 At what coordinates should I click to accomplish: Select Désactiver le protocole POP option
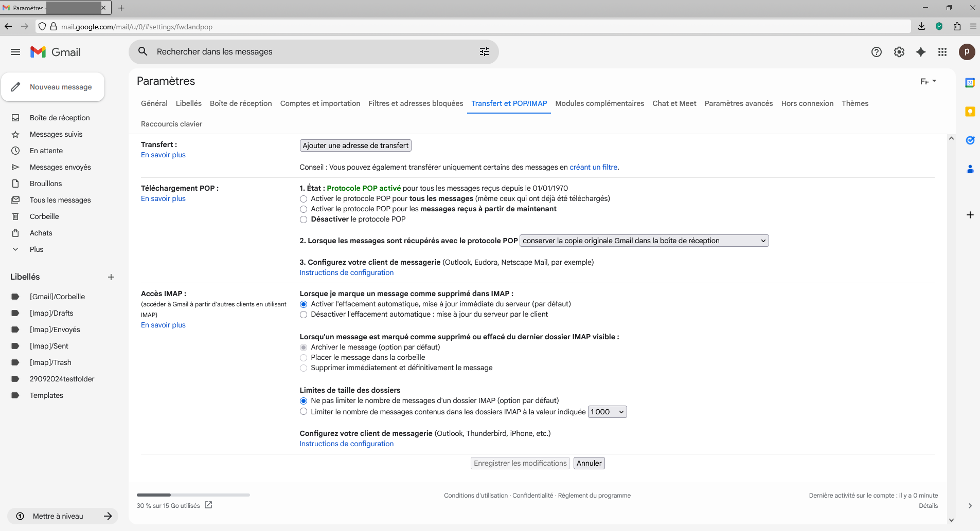pyautogui.click(x=304, y=219)
